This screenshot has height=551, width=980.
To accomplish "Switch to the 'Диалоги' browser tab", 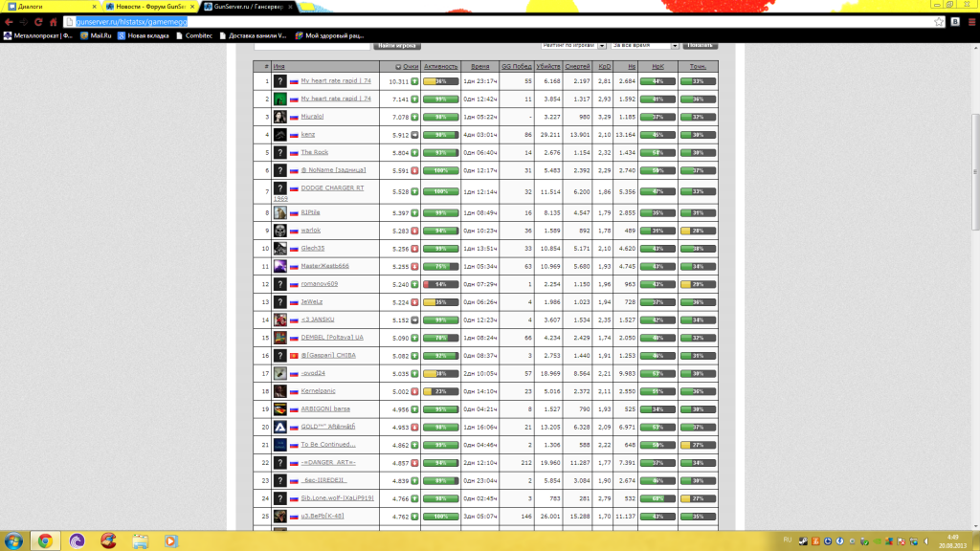I will (x=48, y=6).
